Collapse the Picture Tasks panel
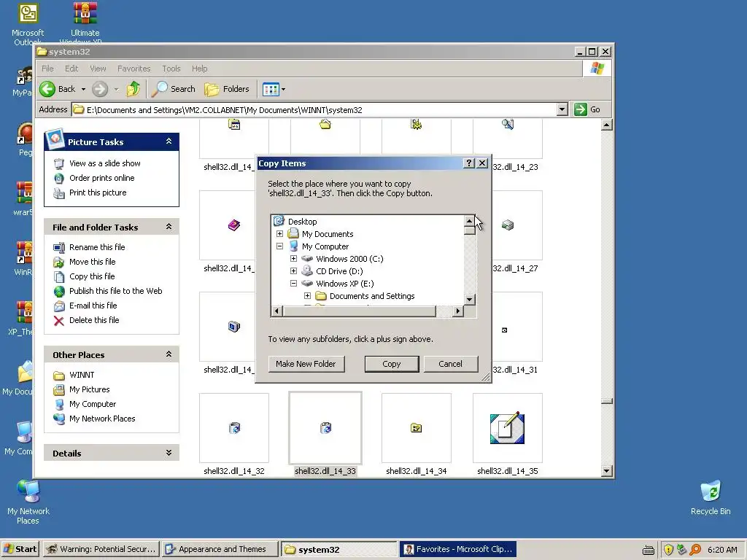This screenshot has width=747, height=560. [x=169, y=141]
